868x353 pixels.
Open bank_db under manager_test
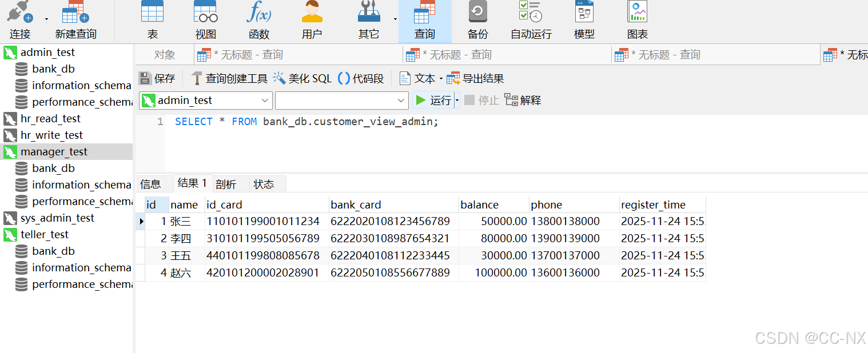[53, 168]
